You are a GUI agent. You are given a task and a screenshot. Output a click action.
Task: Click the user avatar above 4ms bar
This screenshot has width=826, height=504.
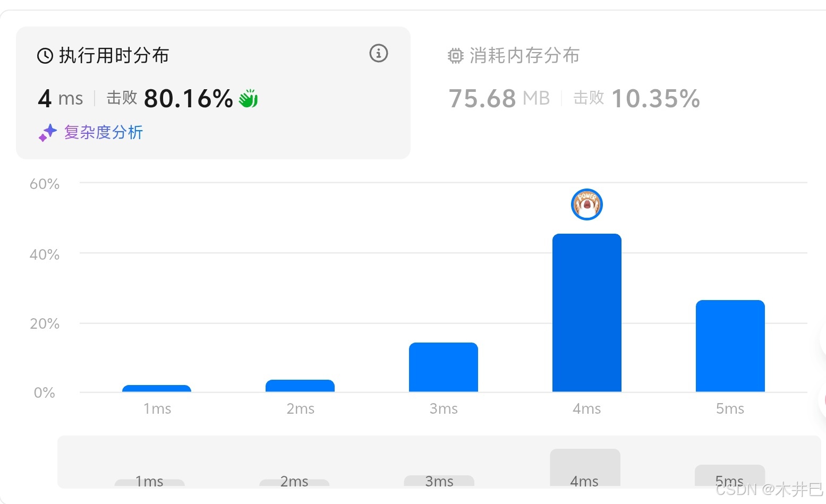pos(587,204)
